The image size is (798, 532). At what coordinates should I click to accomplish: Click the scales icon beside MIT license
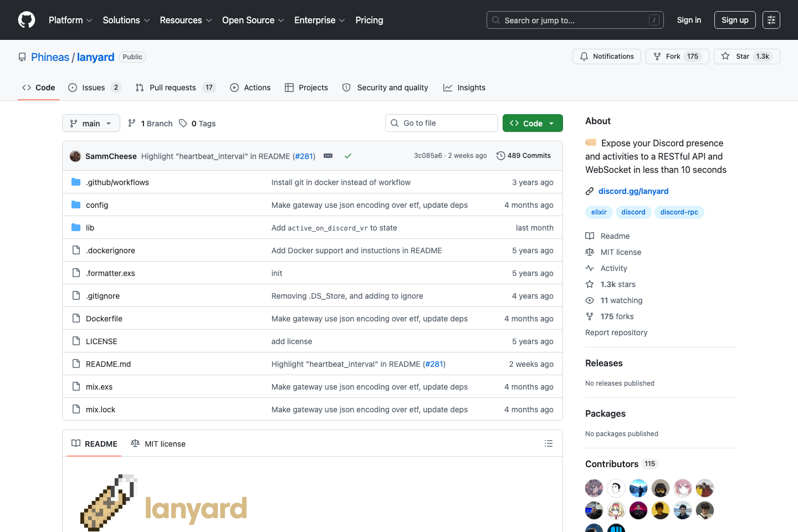tap(589, 252)
